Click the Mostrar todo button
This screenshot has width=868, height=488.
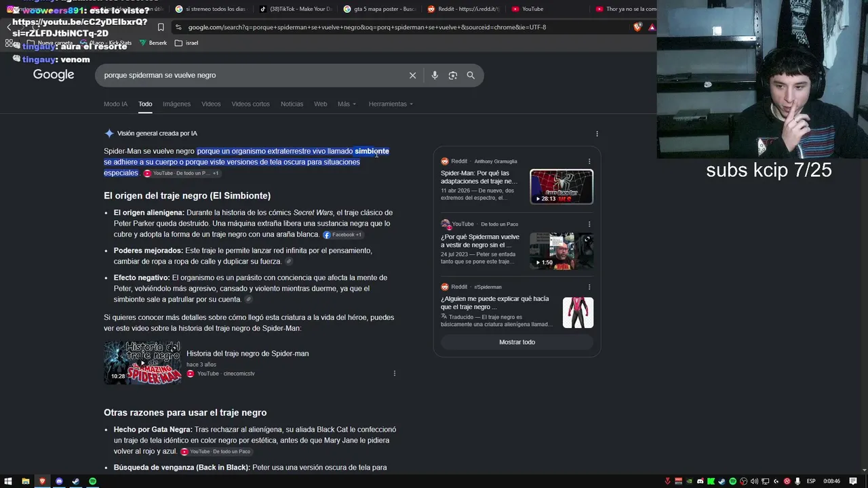517,342
